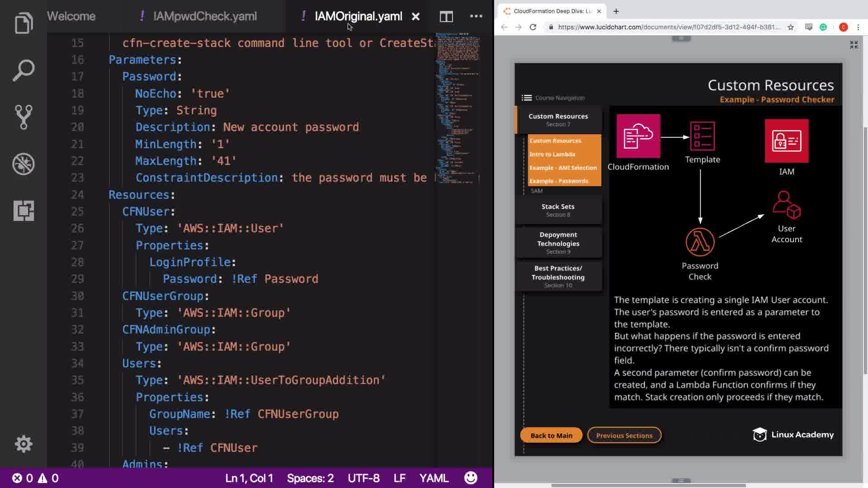Open the Explorer files icon in activity bar
The image size is (868, 488).
[24, 23]
